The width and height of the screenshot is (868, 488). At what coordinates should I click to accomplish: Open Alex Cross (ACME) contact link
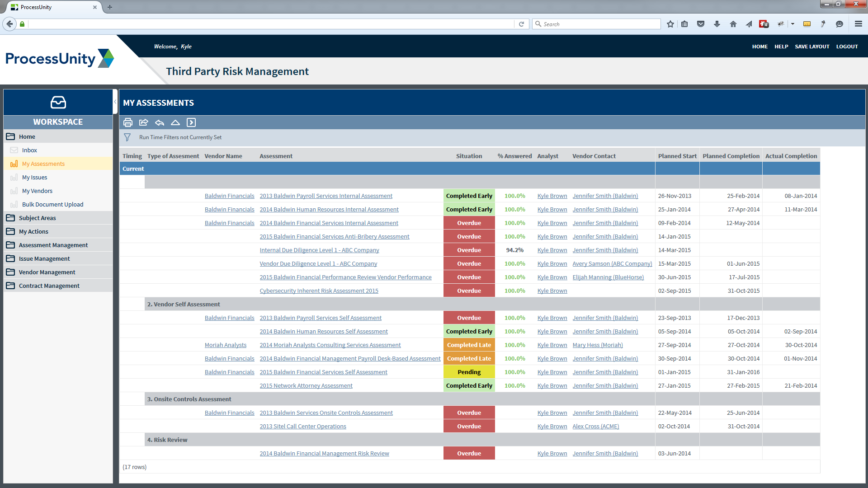click(595, 426)
